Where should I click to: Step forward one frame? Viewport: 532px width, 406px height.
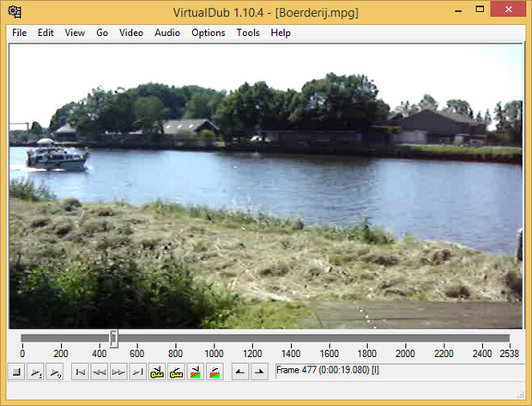[x=118, y=372]
